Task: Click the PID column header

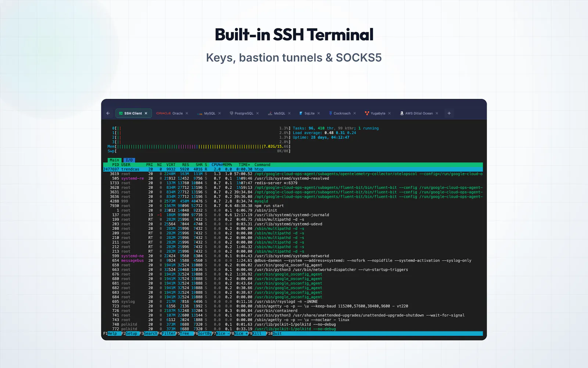Action: (x=115, y=165)
